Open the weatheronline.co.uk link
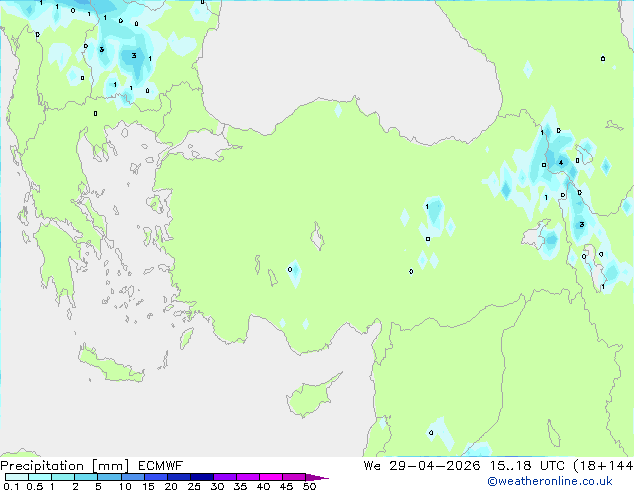 pyautogui.click(x=550, y=481)
